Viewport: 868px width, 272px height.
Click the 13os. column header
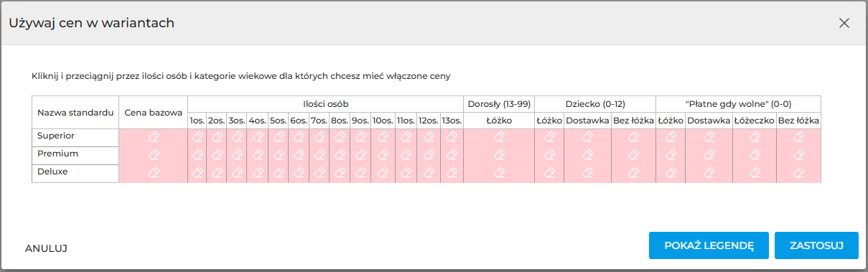[x=452, y=121]
